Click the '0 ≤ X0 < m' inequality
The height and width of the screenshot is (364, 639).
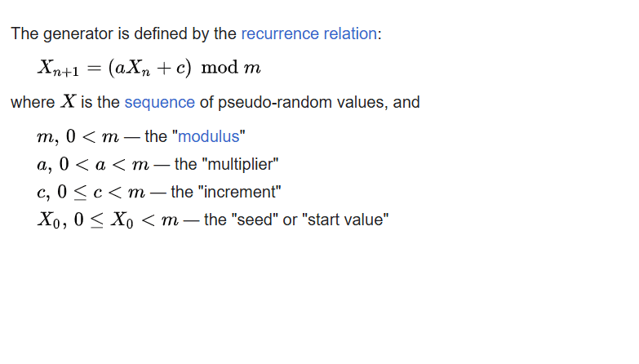(126, 220)
